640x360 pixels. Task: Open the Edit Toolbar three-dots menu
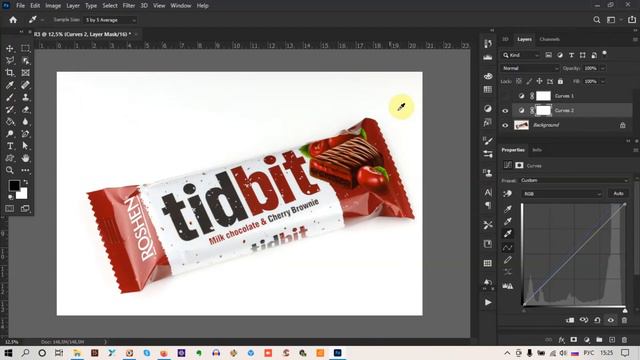click(x=25, y=170)
